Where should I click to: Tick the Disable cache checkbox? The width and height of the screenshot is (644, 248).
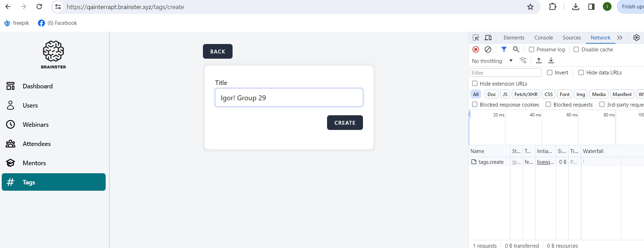pyautogui.click(x=576, y=50)
